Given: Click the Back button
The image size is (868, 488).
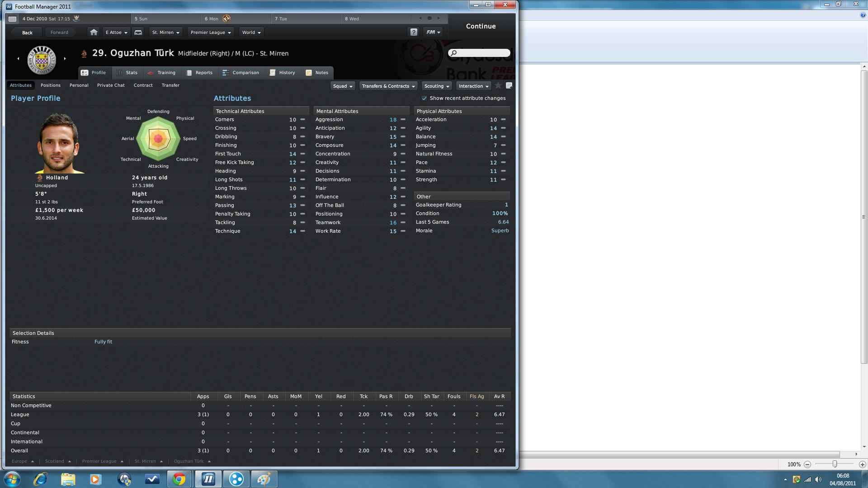Looking at the screenshot, I should (x=27, y=32).
